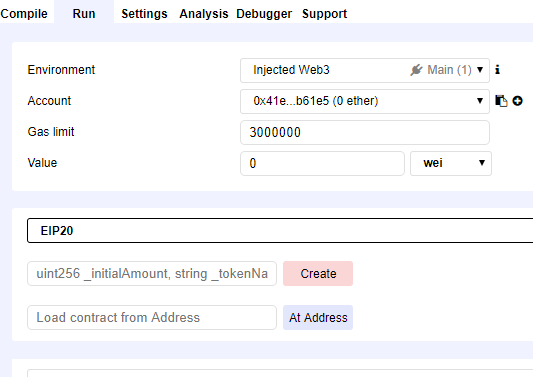Click the constructor parameters input field
Viewport: 533px width, 377px height.
pyautogui.click(x=152, y=273)
